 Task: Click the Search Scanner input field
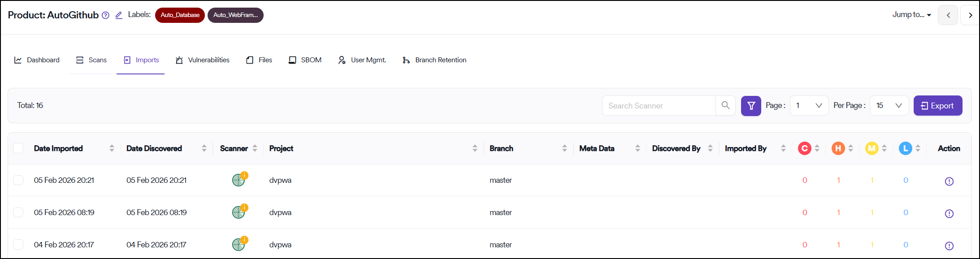(659, 106)
